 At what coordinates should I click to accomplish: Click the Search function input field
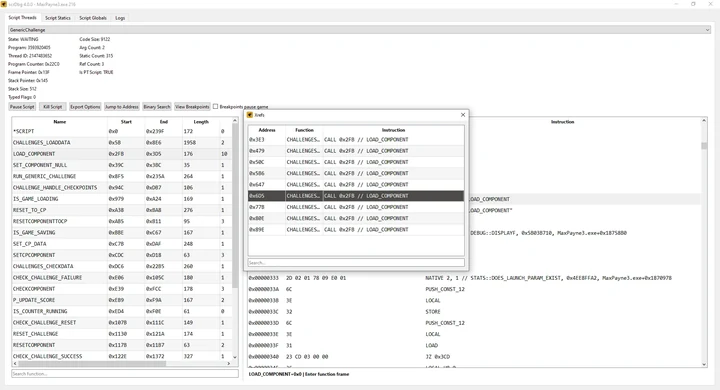pyautogui.click(x=124, y=374)
